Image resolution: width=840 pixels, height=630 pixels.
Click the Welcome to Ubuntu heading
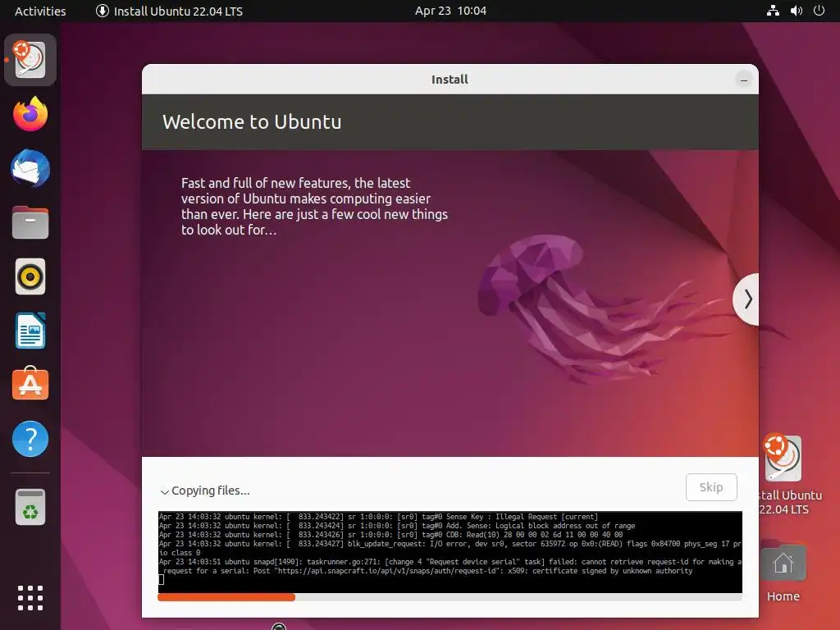(252, 121)
